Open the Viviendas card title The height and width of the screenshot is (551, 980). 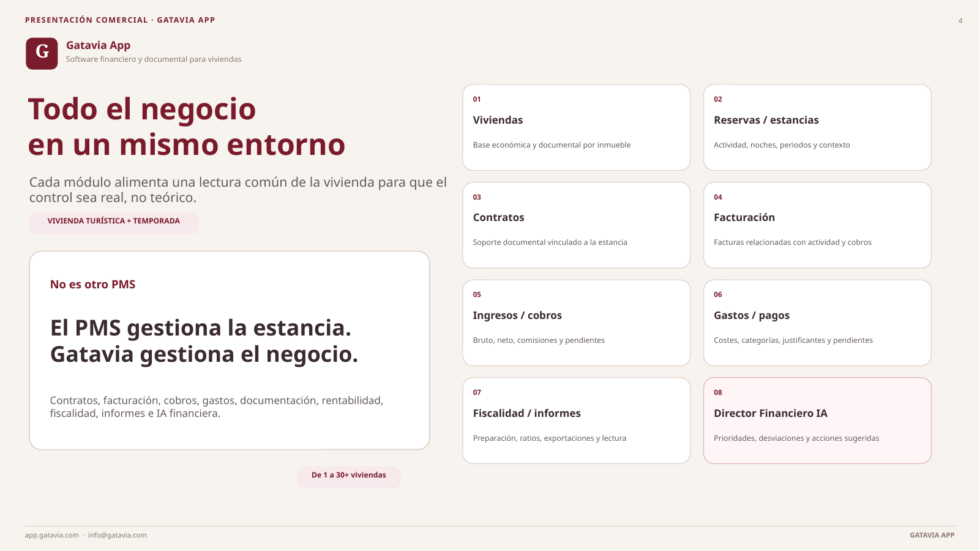pos(498,121)
